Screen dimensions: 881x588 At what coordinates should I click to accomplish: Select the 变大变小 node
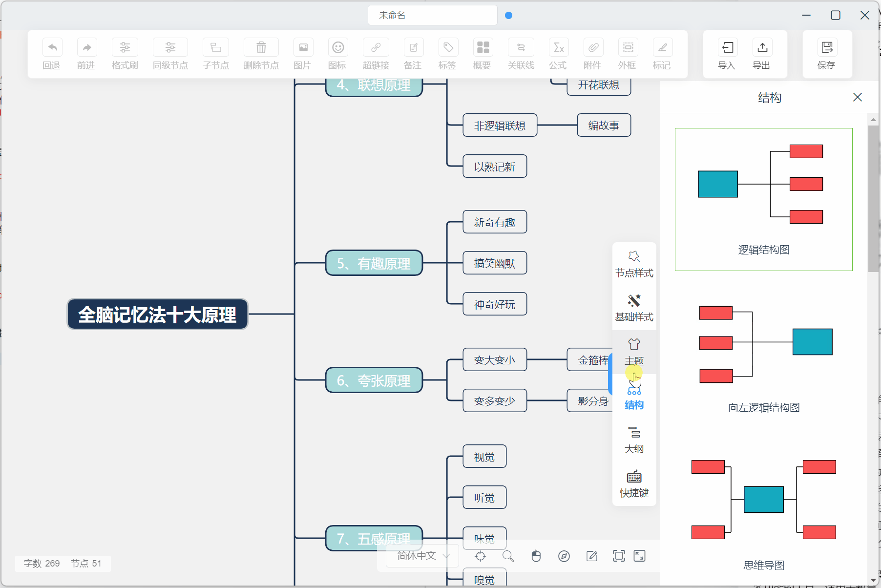point(495,360)
